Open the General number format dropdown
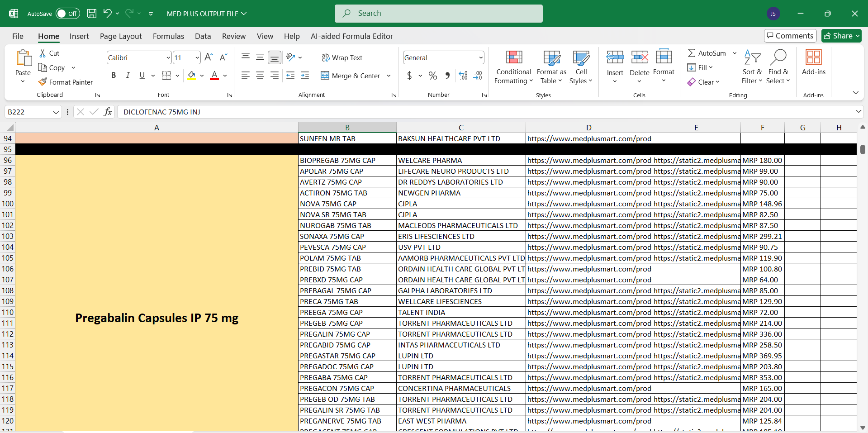This screenshot has width=868, height=433. pyautogui.click(x=481, y=57)
